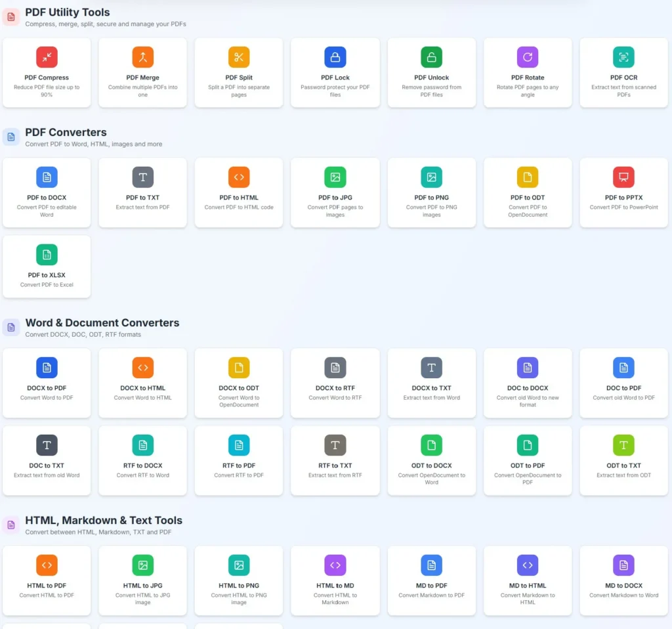Click the RTF to TXT icon
The height and width of the screenshot is (629, 672).
point(335,445)
